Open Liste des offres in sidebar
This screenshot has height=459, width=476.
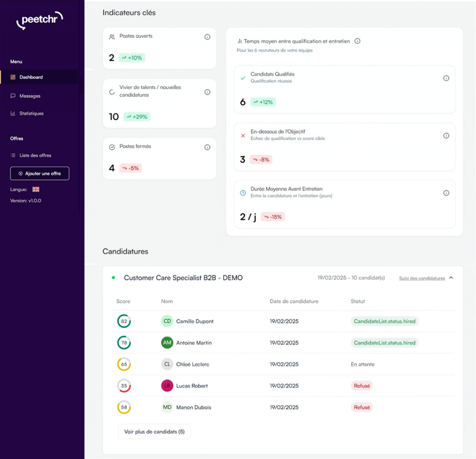(x=35, y=155)
